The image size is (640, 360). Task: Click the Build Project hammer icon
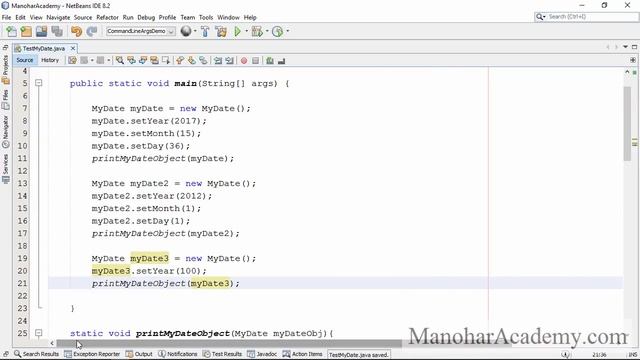coord(205,31)
